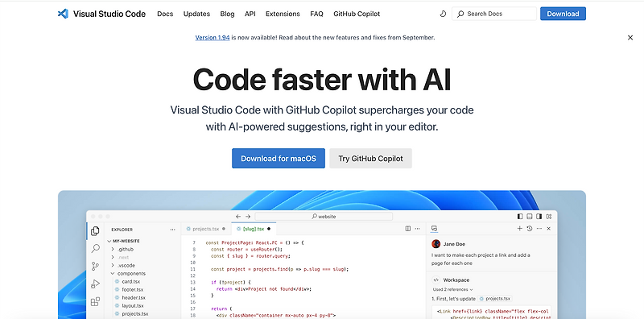The image size is (644, 319).
Task: Open the Source Control icon in activity bar
Action: (95, 266)
